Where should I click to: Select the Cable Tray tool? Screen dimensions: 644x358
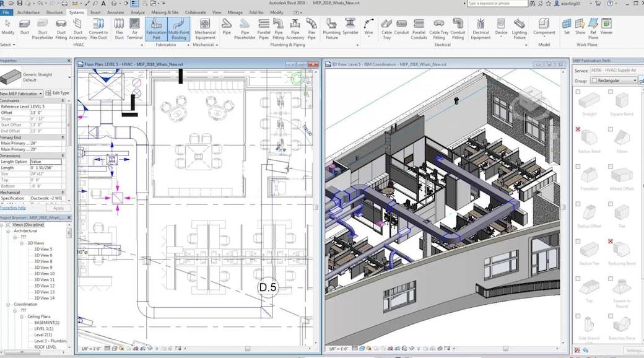point(386,28)
